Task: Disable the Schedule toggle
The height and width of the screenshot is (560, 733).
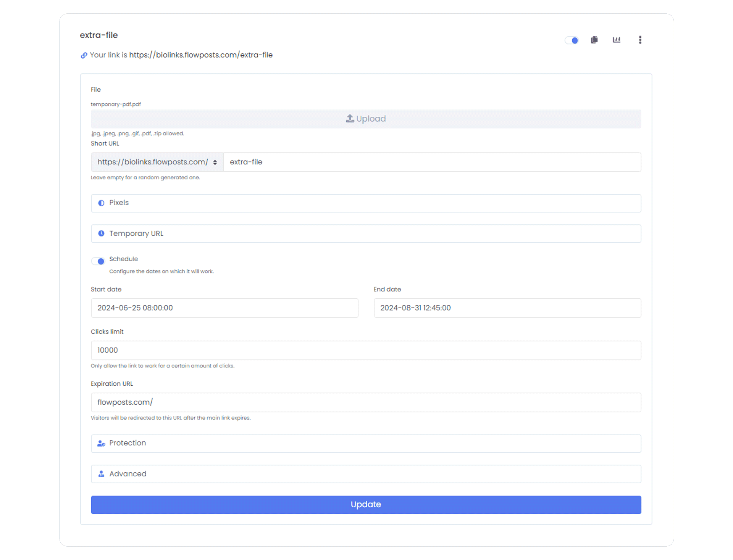Action: [98, 261]
